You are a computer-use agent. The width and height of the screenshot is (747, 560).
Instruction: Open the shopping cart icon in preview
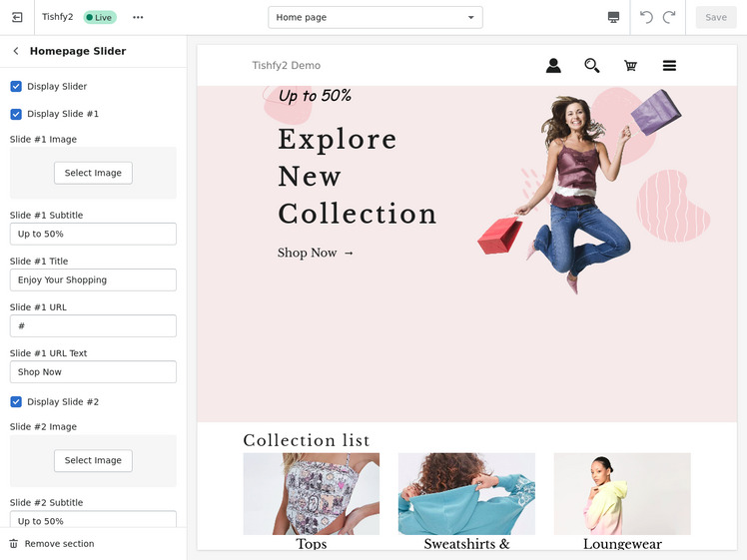point(630,65)
